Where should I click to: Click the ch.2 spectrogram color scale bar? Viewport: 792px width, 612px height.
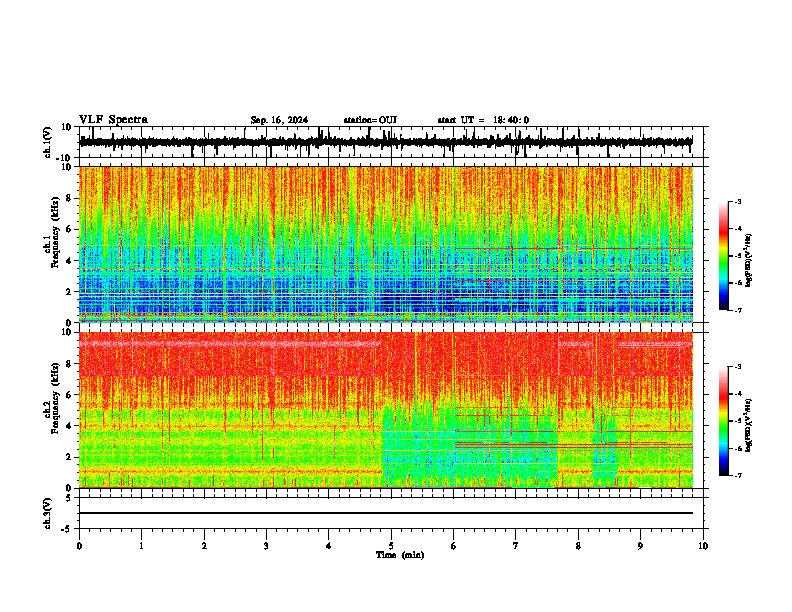click(724, 421)
